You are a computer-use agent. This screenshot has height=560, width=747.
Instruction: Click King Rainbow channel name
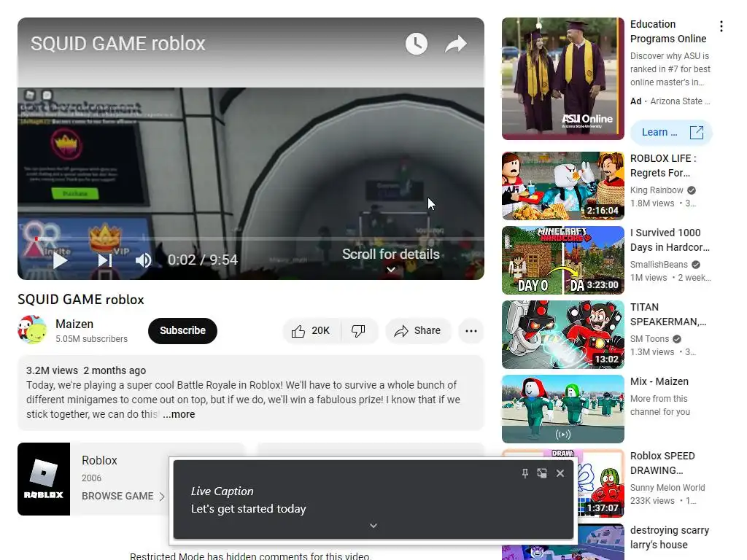tap(657, 190)
